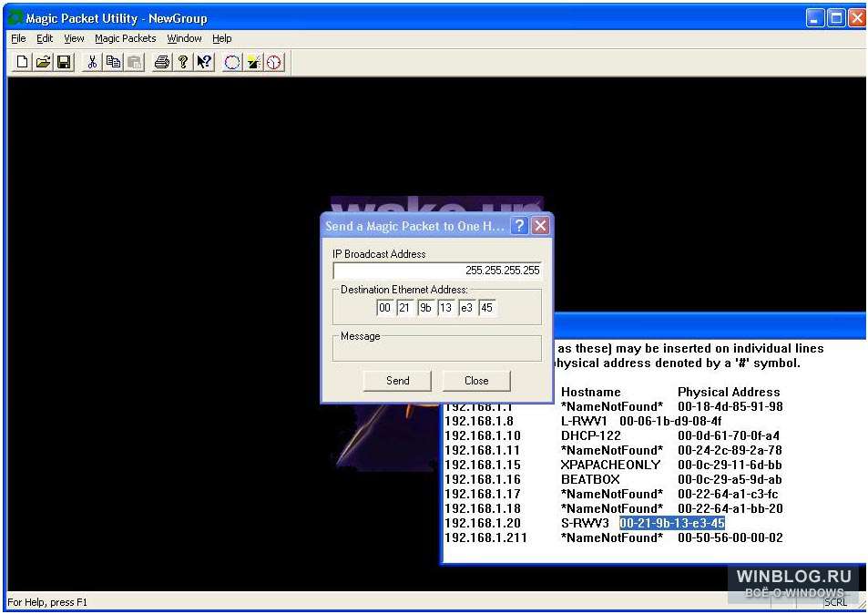Screen dimensions: 868x614
Task: Open the Window menu
Action: 184,38
